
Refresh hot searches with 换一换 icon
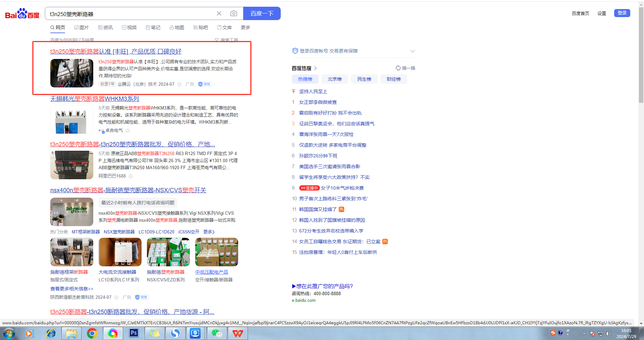click(x=405, y=68)
